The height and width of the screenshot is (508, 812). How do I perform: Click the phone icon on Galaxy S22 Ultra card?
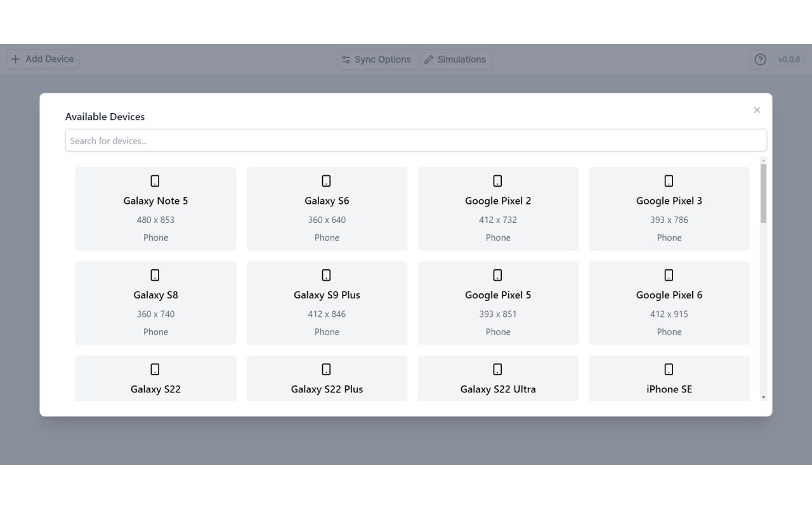[498, 369]
